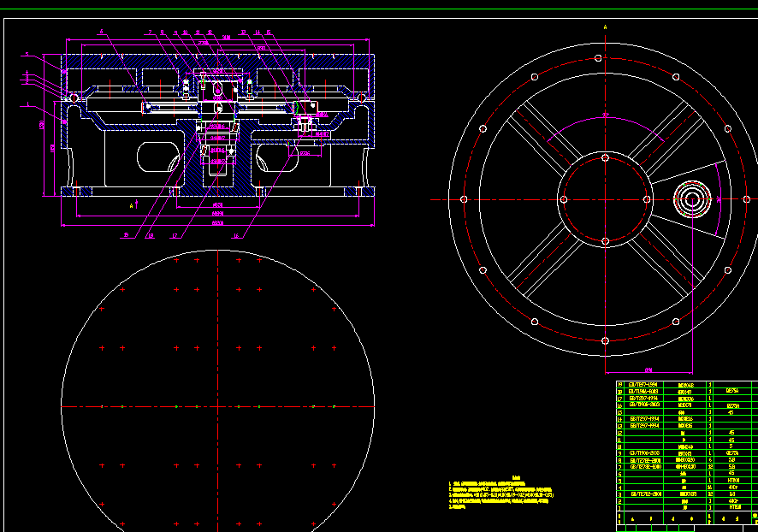Select balloon number 13 leader label

tap(244, 33)
